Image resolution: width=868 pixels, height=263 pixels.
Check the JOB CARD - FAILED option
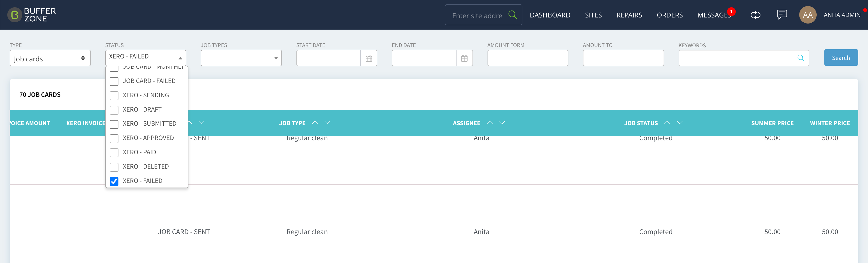(x=114, y=81)
